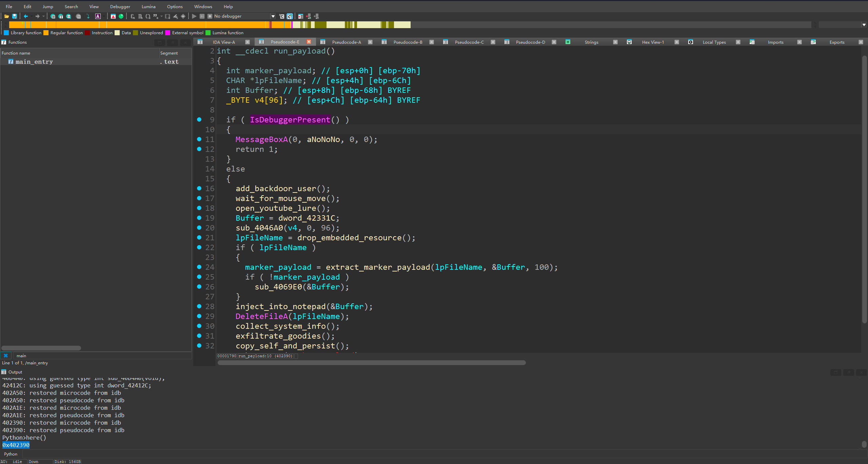Toggle the breakpoint dot on line 32
The image size is (868, 464).
point(199,345)
